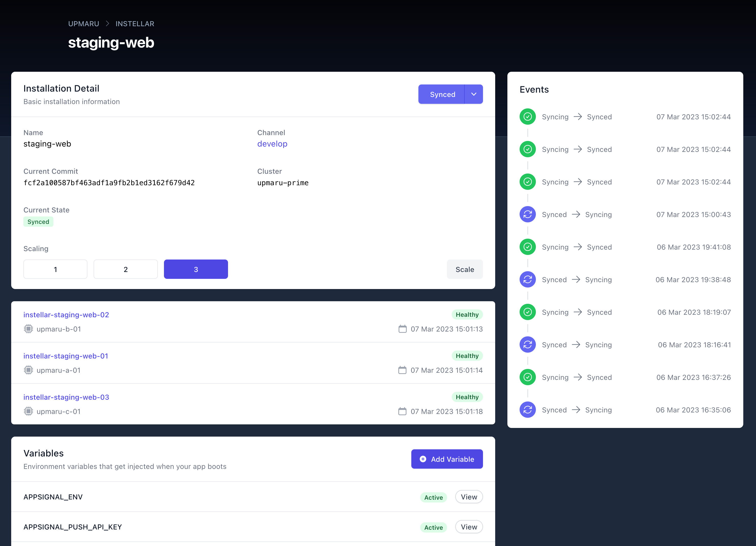Click the plus icon inside Add Variable button
The image size is (756, 546).
[423, 459]
